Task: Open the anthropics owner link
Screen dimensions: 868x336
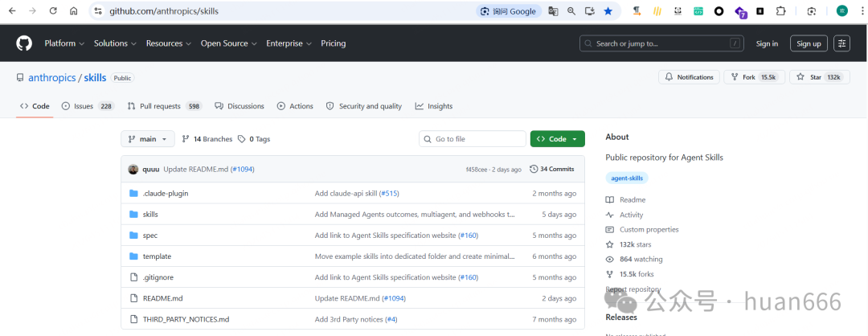Action: click(52, 77)
